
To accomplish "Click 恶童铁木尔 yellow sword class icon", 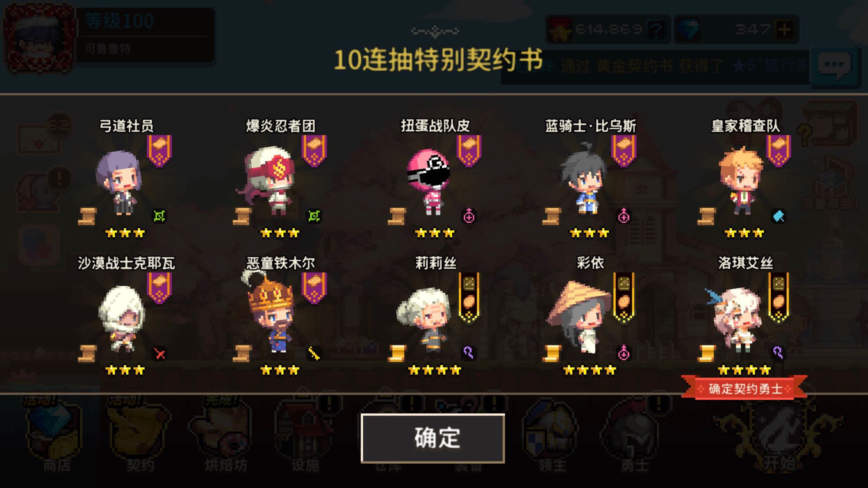I will pyautogui.click(x=314, y=354).
